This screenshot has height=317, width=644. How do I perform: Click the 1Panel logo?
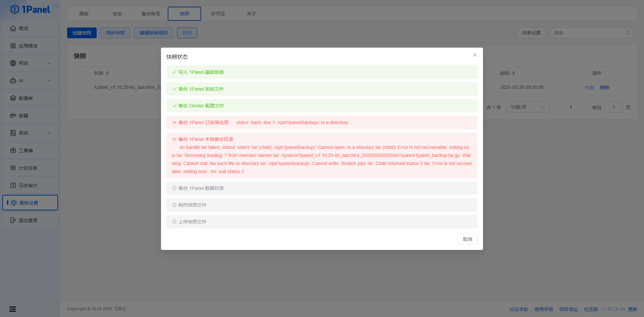[x=30, y=9]
